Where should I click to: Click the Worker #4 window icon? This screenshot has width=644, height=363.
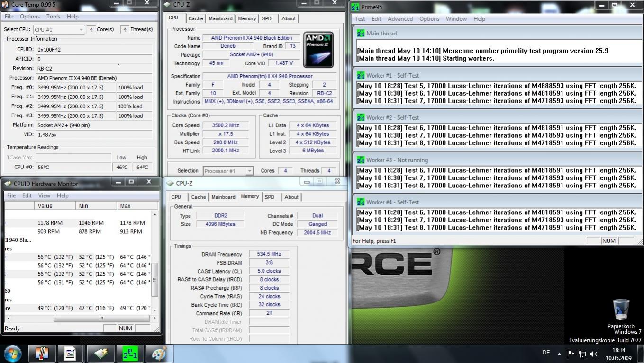[x=361, y=202]
